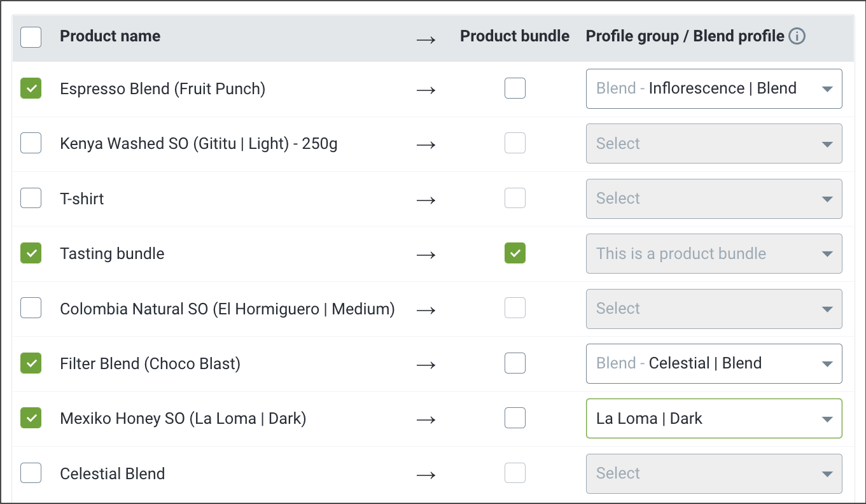Click the arrow icon in Espresso Blend row

pyautogui.click(x=426, y=90)
